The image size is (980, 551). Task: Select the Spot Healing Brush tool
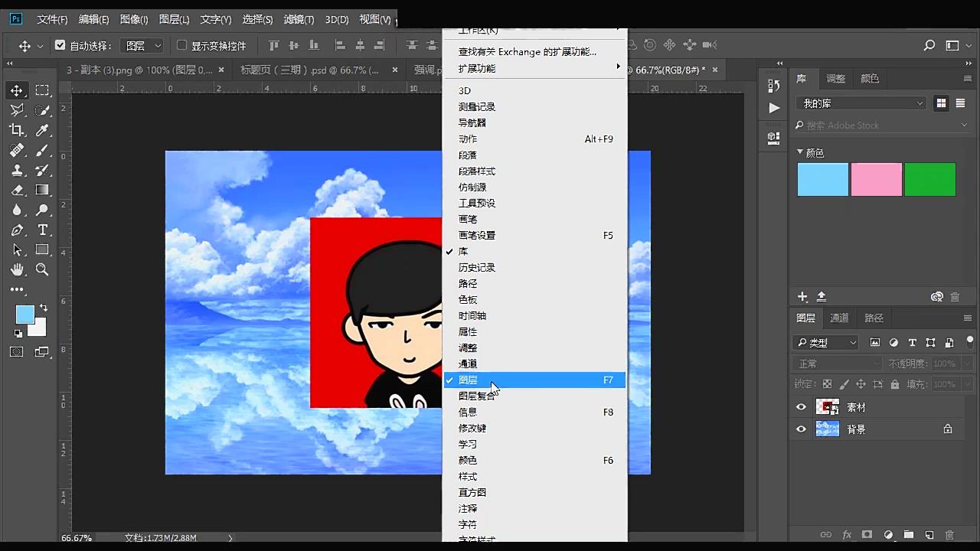pyautogui.click(x=17, y=150)
